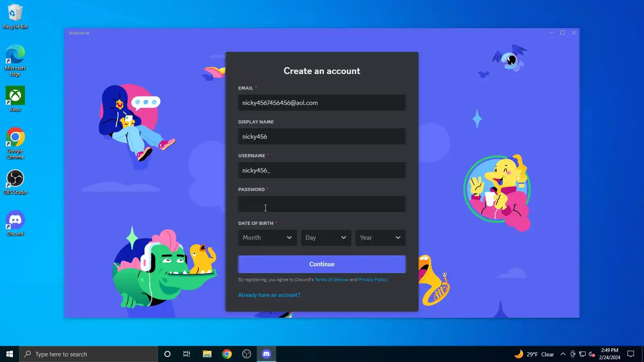Click the Windows Start button
This screenshot has height=362, width=644.
10,354
